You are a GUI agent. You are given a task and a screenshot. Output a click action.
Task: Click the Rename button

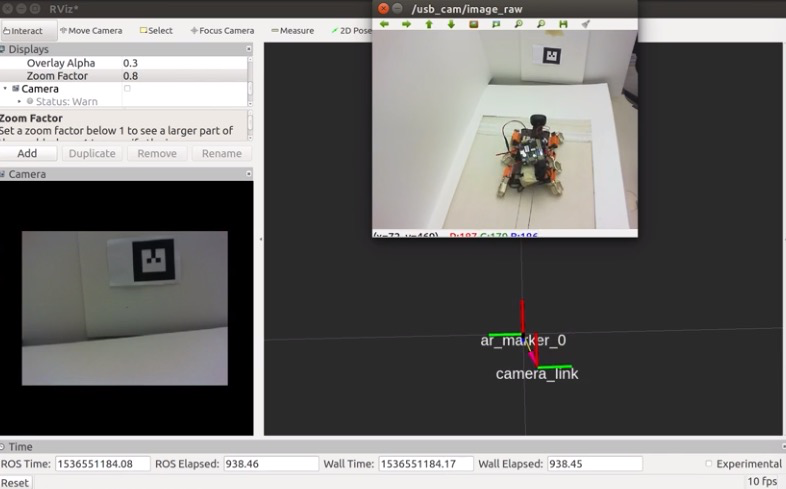pyautogui.click(x=222, y=153)
